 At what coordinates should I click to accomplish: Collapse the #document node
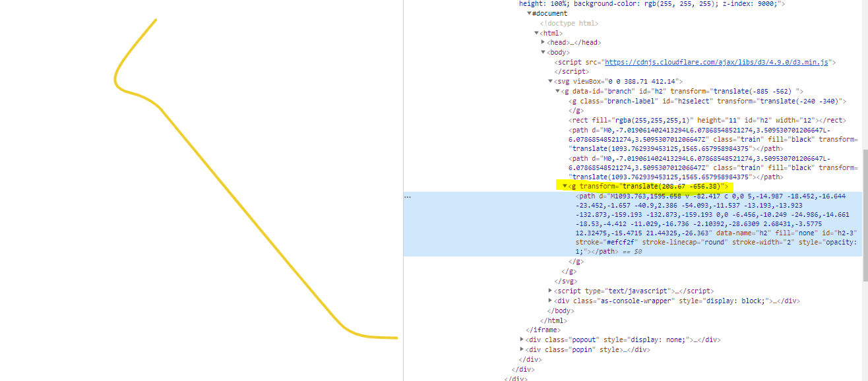click(529, 13)
